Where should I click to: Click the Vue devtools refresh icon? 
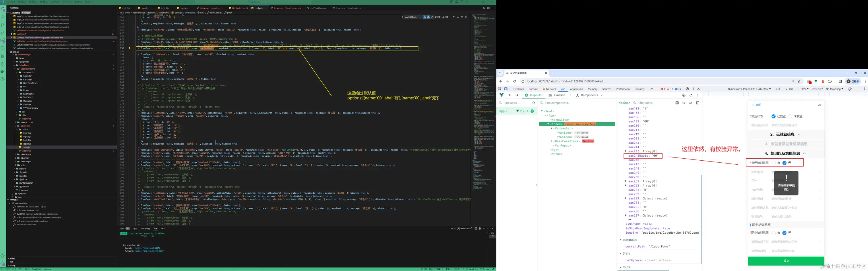[691, 95]
